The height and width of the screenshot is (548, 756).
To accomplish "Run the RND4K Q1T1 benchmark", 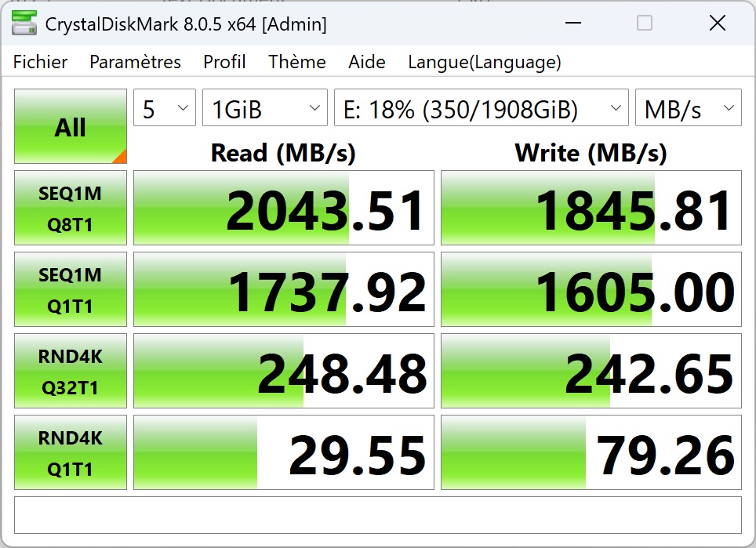I will tap(71, 453).
